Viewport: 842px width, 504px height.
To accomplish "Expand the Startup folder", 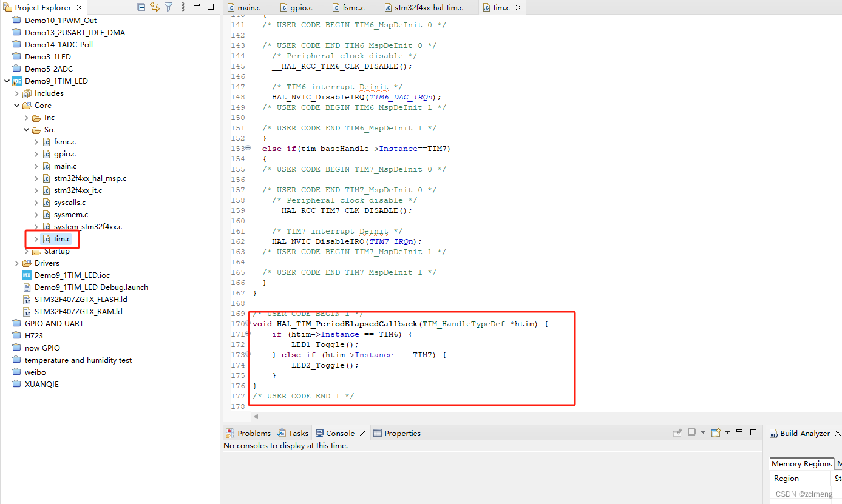I will point(27,250).
